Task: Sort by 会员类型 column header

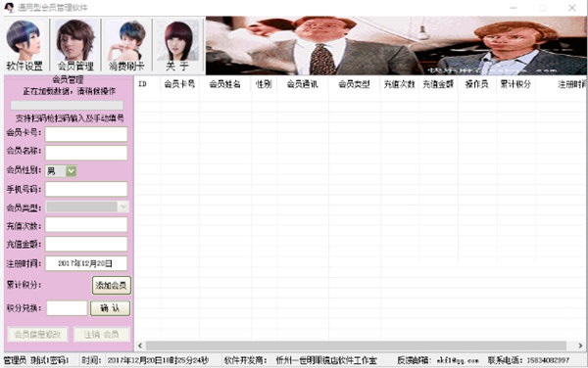Action: [x=354, y=84]
